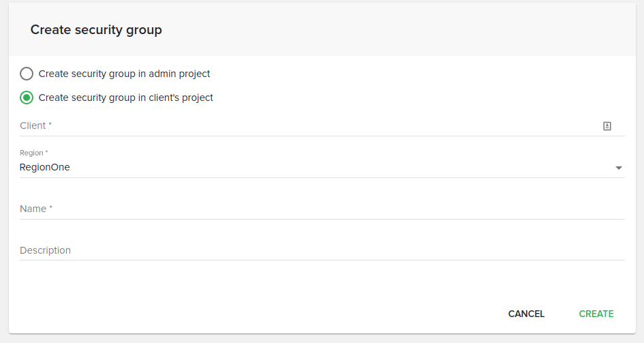Click the Region field label
This screenshot has width=644, height=343.
tap(33, 153)
